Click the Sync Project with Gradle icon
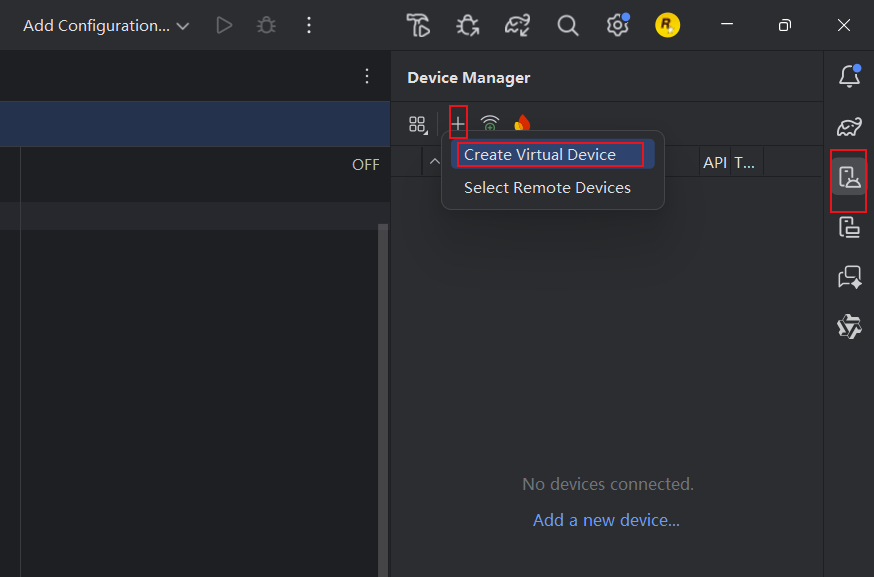 [517, 26]
